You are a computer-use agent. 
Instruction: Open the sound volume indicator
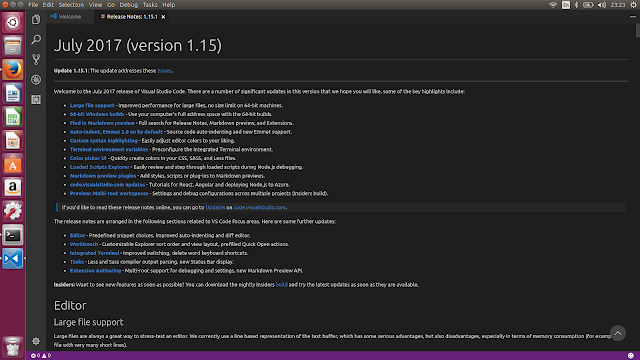click(602, 5)
